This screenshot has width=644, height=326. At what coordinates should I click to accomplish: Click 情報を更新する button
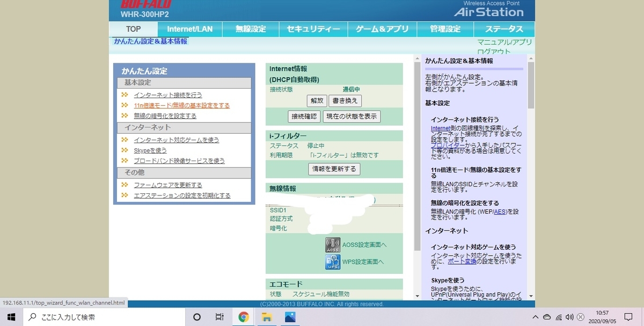(335, 169)
